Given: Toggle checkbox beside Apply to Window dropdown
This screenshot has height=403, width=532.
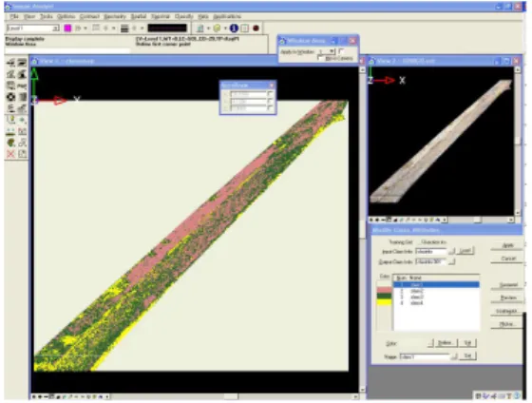Looking at the screenshot, I should click(341, 51).
